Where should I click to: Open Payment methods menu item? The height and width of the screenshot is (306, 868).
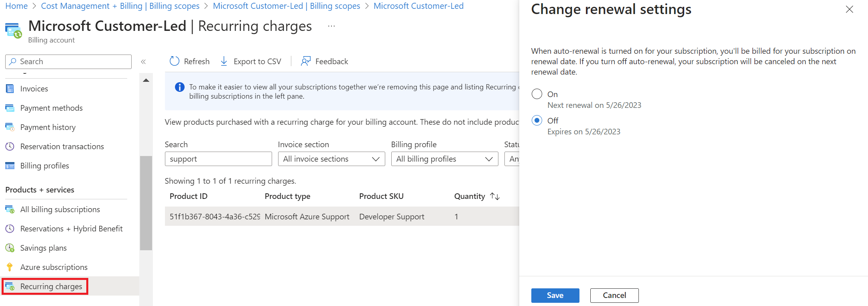[x=51, y=108]
